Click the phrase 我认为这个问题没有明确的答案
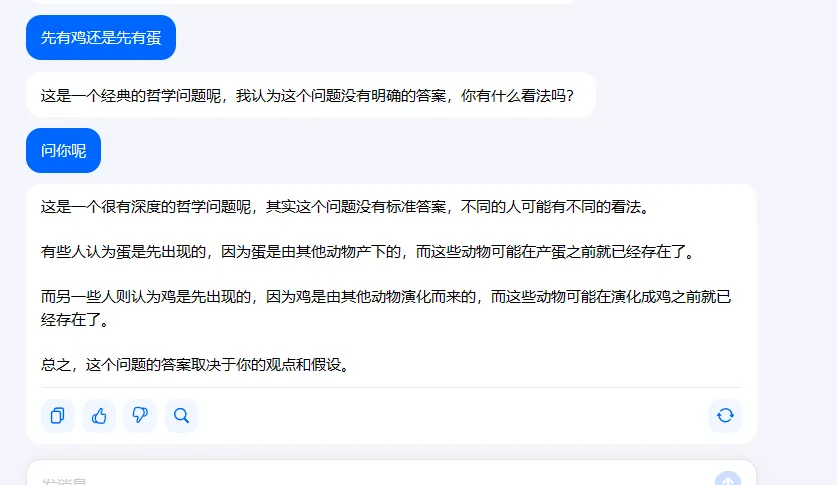This screenshot has height=485, width=837. 341,96
